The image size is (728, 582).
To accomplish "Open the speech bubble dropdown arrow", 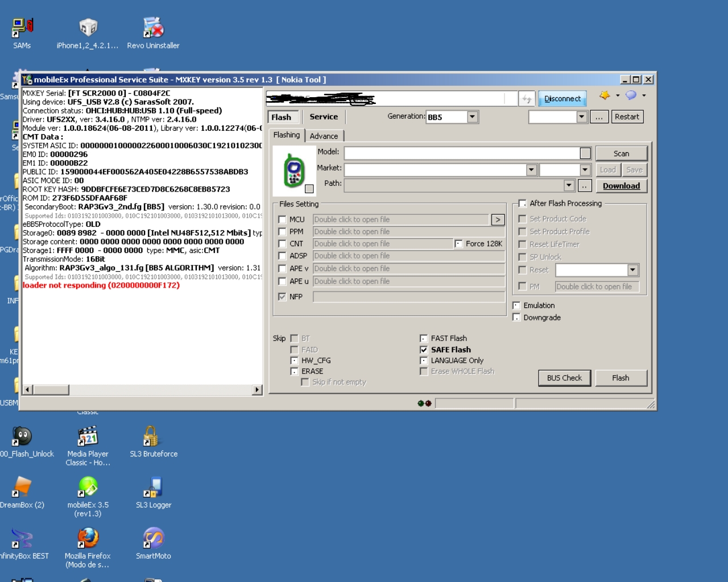I will 644,95.
